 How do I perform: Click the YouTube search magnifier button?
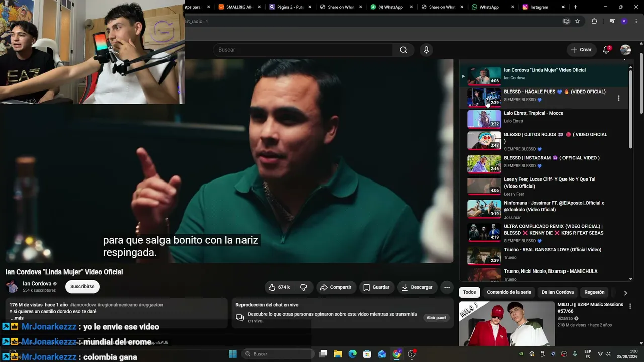pyautogui.click(x=404, y=50)
